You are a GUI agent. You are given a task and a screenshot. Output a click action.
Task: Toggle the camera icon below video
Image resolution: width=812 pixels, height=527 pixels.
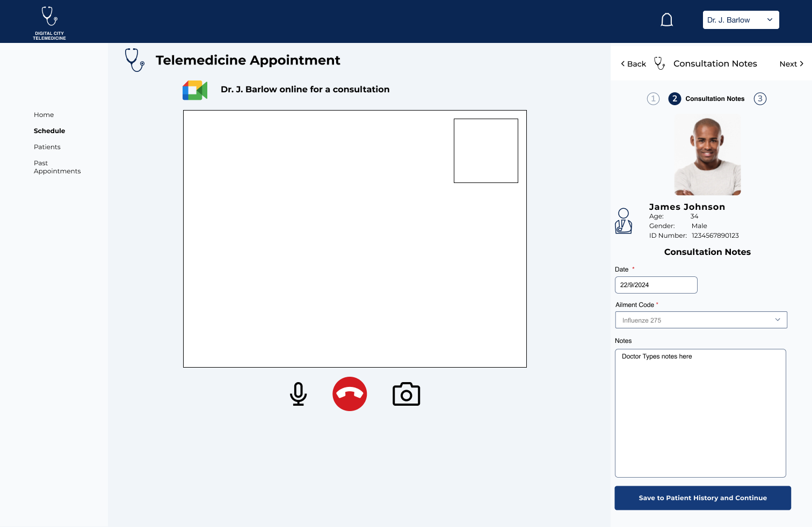tap(406, 394)
